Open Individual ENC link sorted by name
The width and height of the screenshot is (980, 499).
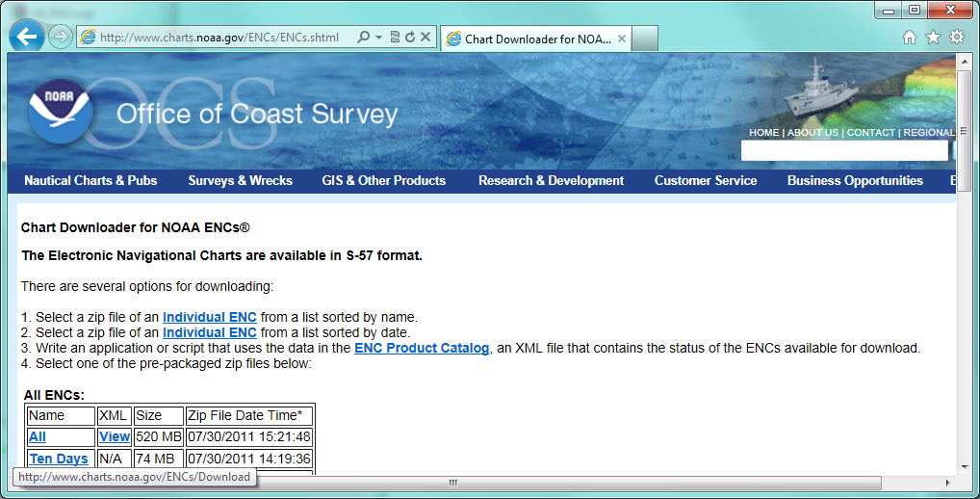click(x=209, y=317)
